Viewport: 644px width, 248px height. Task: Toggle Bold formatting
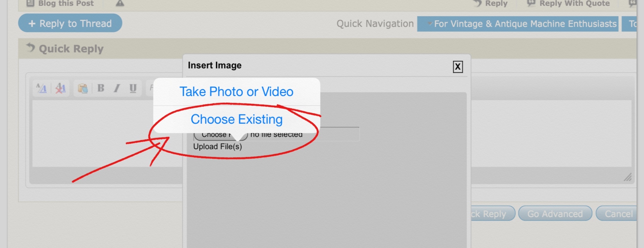(101, 88)
